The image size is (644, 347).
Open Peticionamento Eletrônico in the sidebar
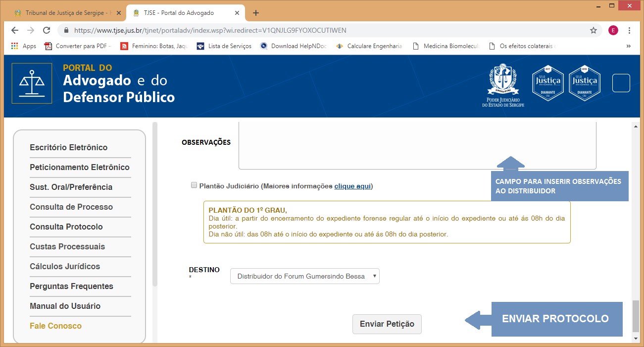(80, 167)
